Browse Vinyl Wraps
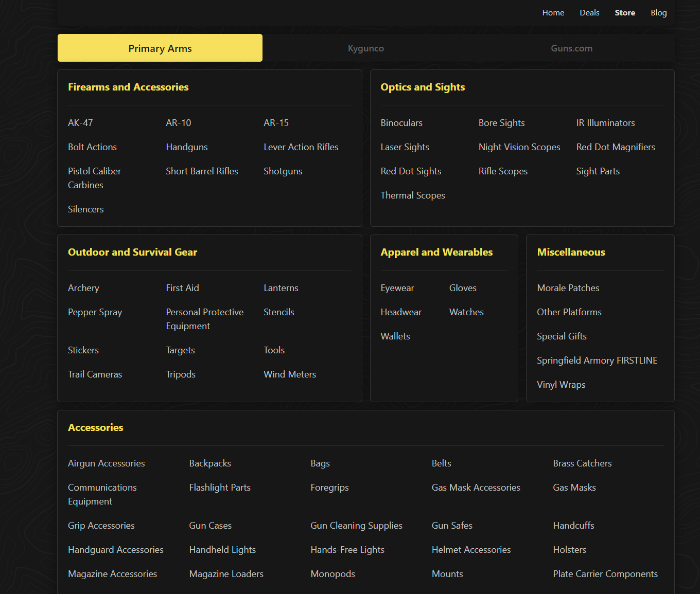This screenshot has width=700, height=594. pos(561,385)
